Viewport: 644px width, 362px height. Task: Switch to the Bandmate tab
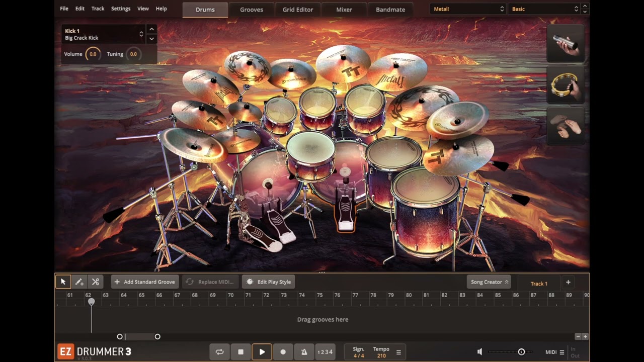[390, 10]
